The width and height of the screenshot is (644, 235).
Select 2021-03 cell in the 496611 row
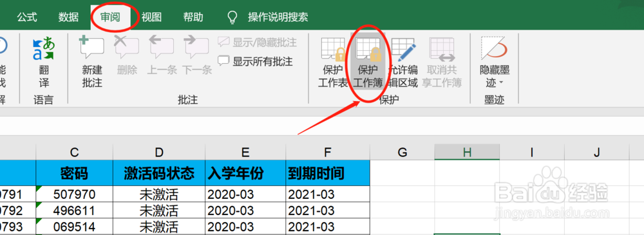tap(328, 211)
